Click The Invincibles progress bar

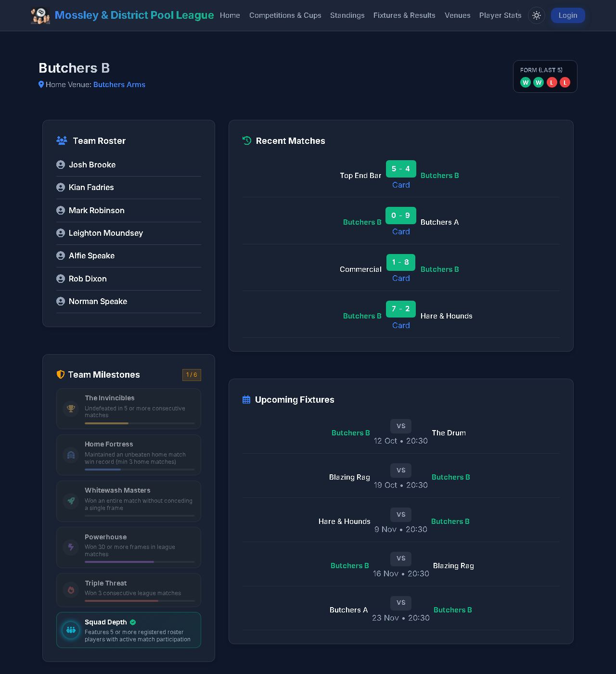point(140,423)
